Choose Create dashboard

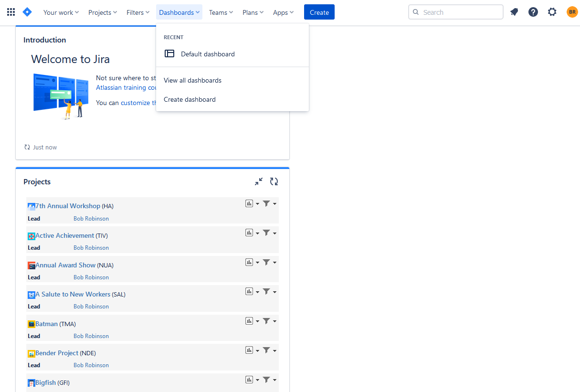point(232,99)
